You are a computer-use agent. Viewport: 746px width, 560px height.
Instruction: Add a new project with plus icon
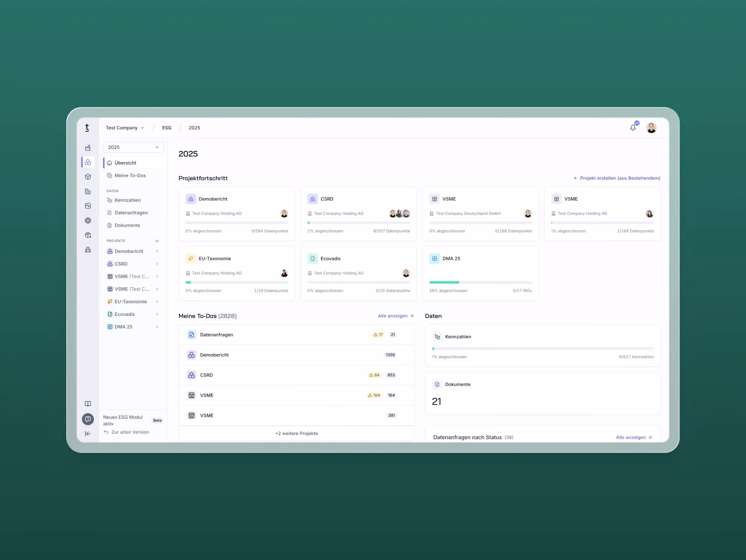pos(157,241)
